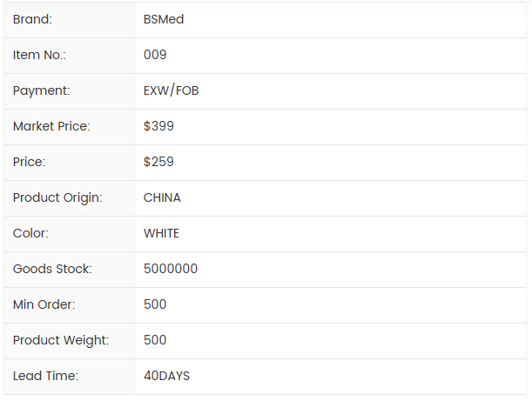Click the Lead Time label

tap(45, 376)
